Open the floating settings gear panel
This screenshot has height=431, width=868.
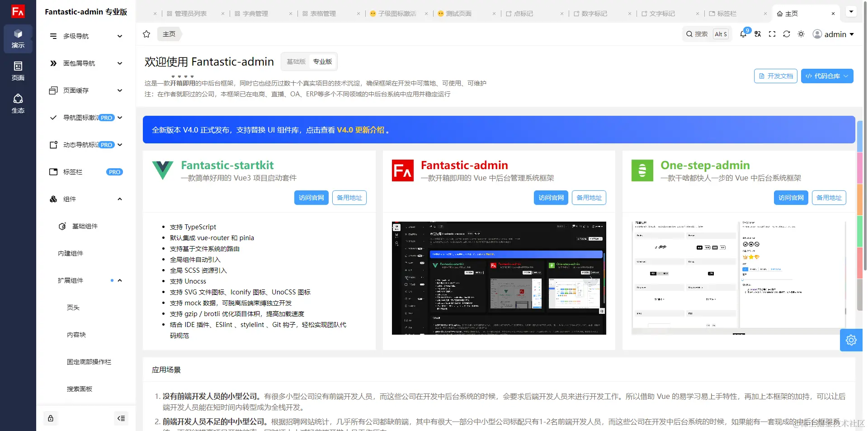851,340
